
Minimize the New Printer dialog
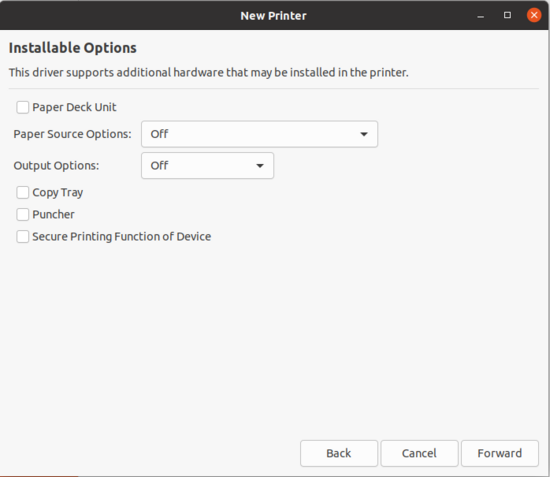pyautogui.click(x=481, y=16)
